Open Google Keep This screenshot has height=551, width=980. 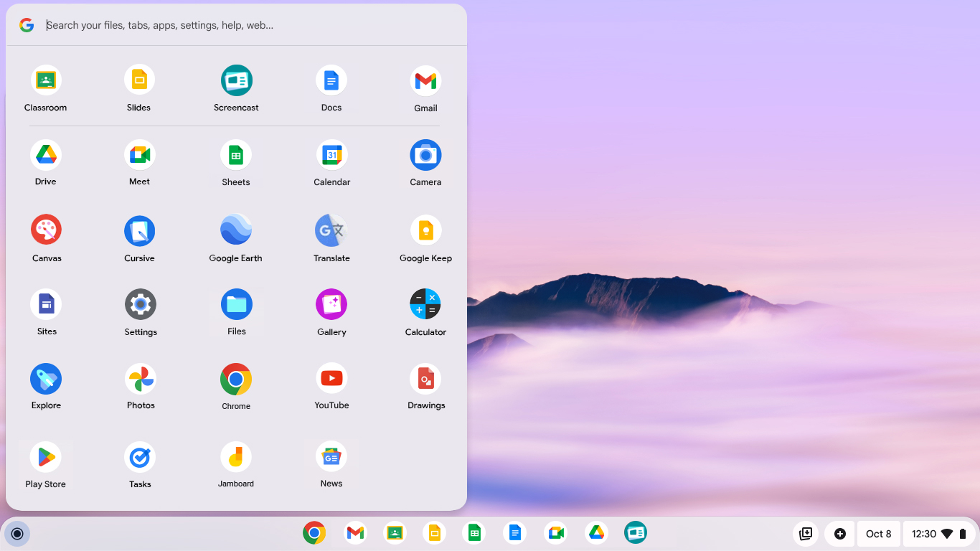[425, 230]
